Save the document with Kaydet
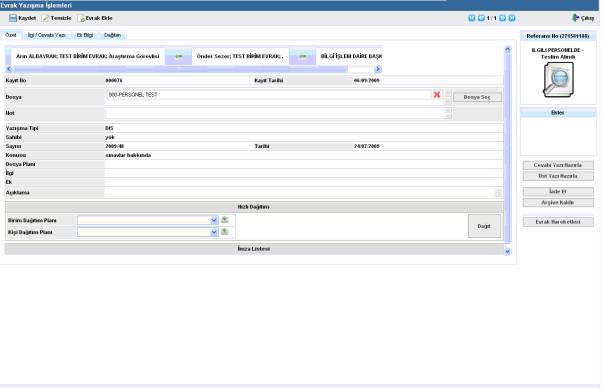The image size is (604, 388). coord(22,18)
